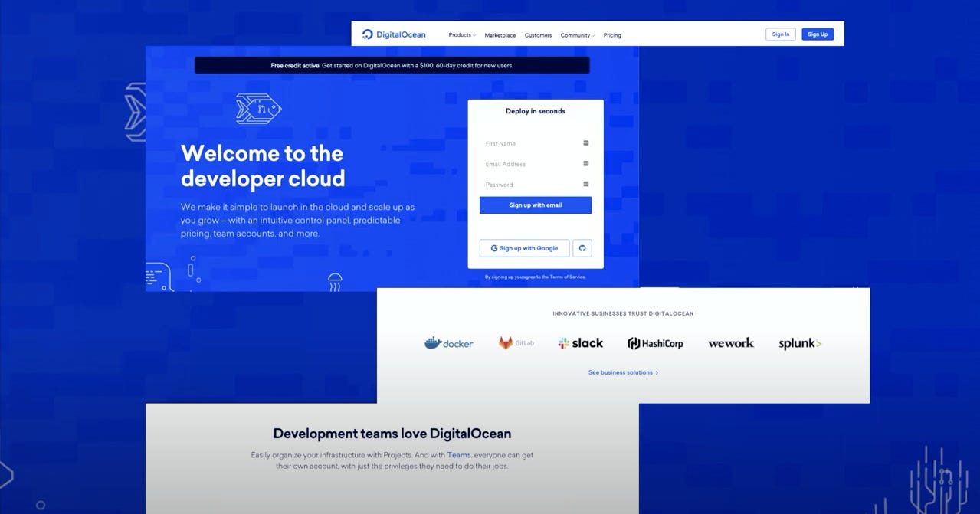The height and width of the screenshot is (514, 980).
Task: Click the jellyfish illustration in hero section
Action: pos(335,282)
